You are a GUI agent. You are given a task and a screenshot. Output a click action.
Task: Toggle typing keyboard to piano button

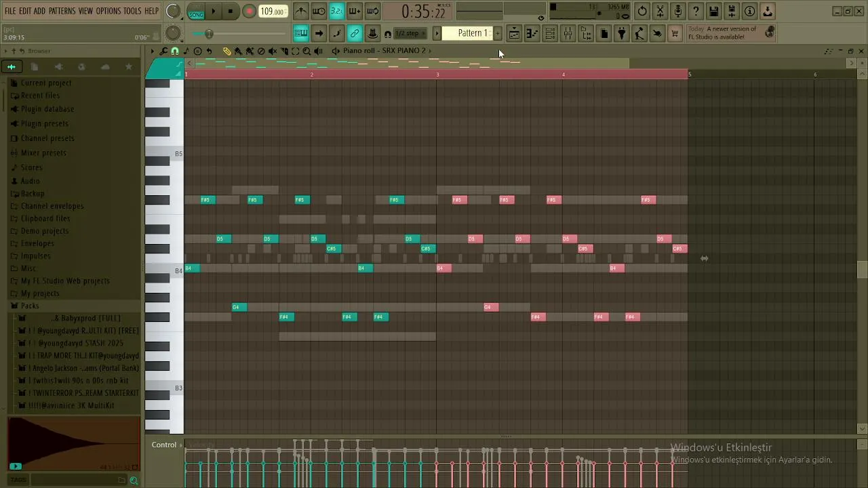pos(301,33)
